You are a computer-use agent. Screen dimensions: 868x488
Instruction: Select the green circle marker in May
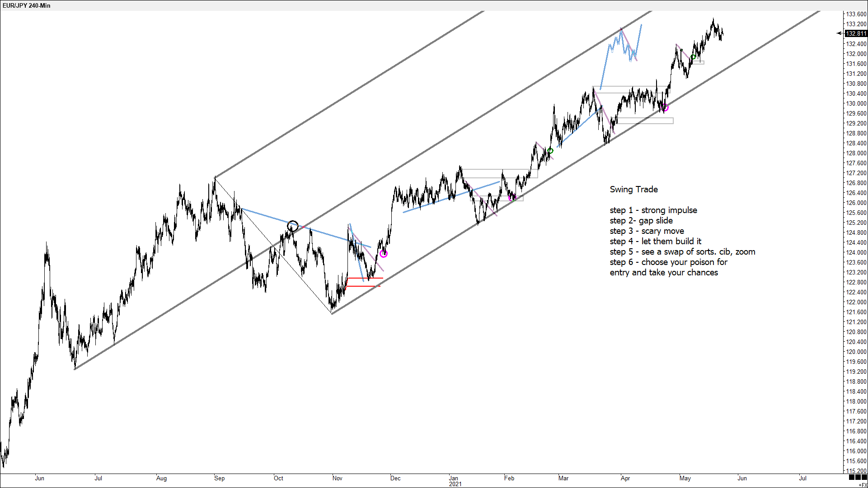pos(694,57)
